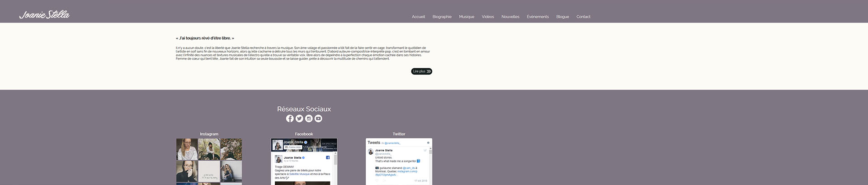This screenshot has height=185, width=868.
Task: Click the Facebook logo in the post
Action: pyautogui.click(x=328, y=158)
